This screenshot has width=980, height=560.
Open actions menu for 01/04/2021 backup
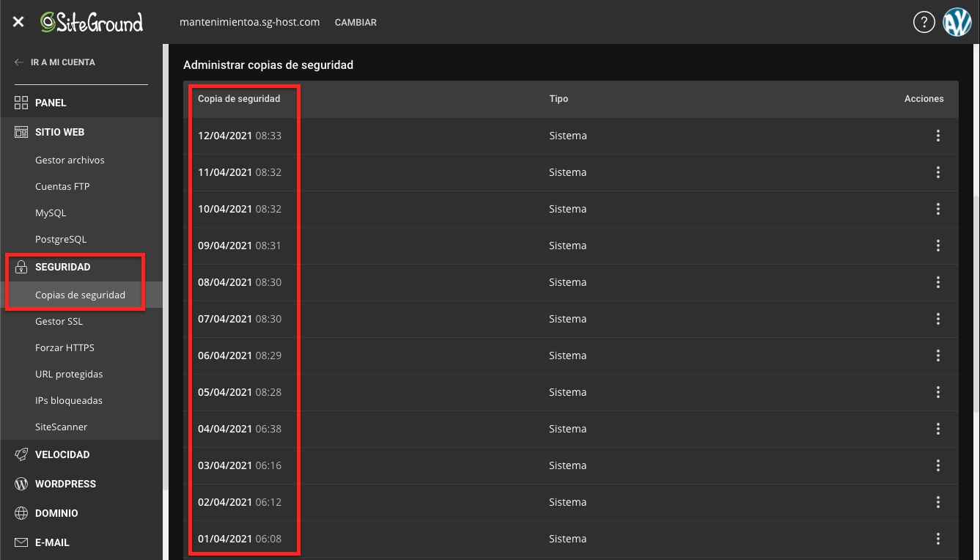938,539
